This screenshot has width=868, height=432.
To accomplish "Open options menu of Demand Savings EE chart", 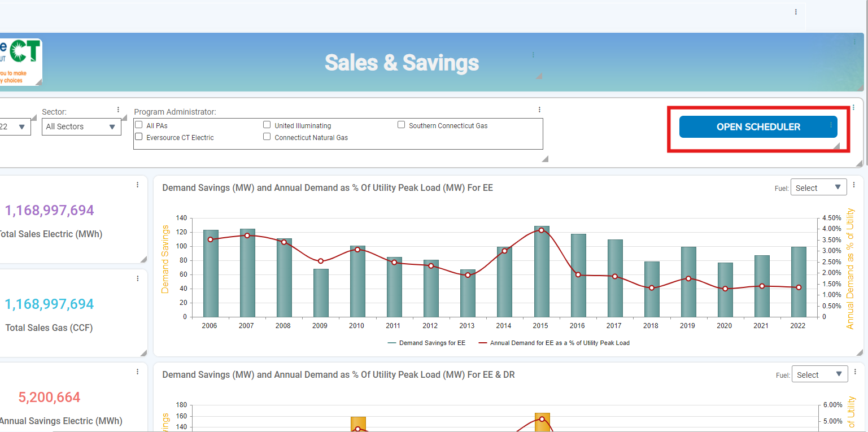I will pyautogui.click(x=854, y=185).
